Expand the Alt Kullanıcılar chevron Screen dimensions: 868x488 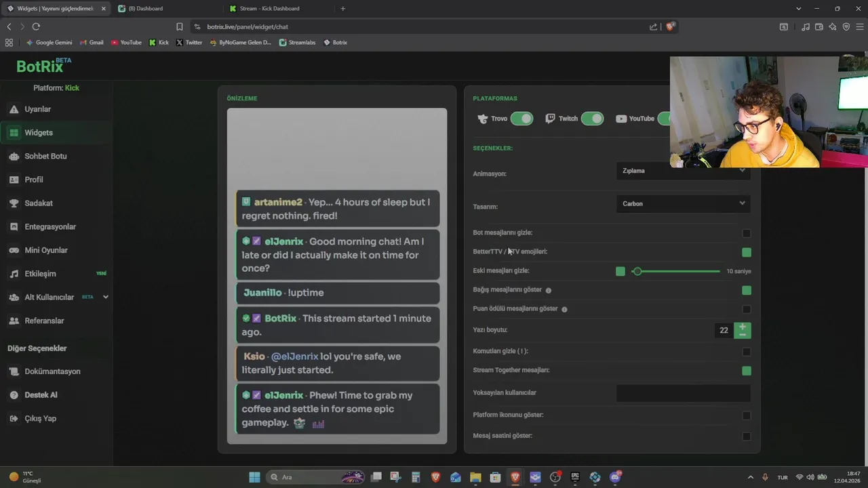tap(106, 297)
